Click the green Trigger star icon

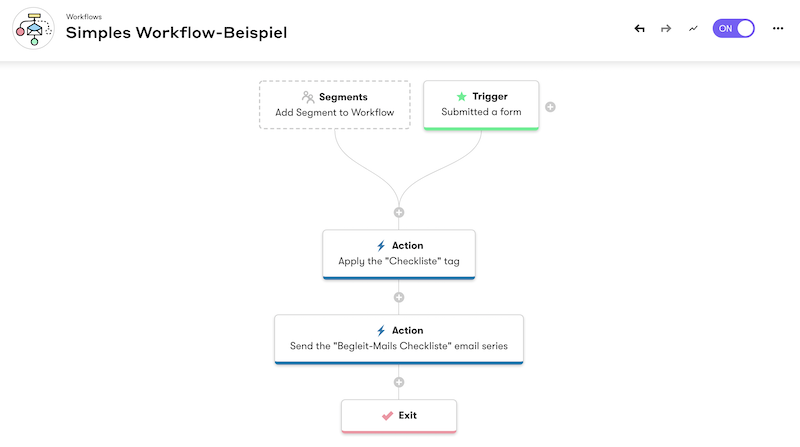[461, 97]
